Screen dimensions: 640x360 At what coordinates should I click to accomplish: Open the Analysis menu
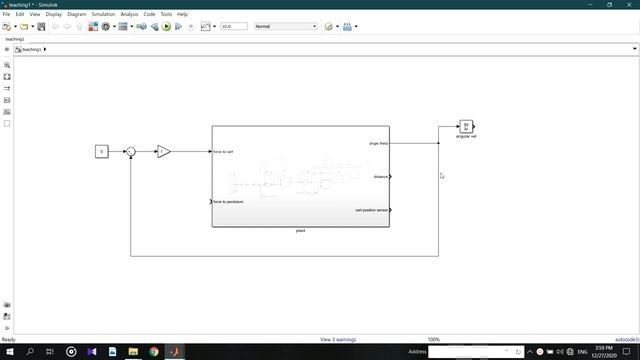(129, 14)
